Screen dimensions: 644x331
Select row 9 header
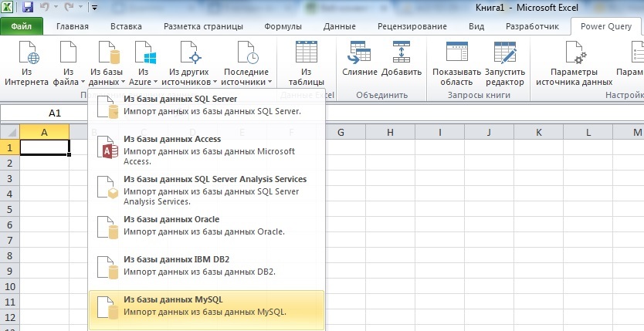click(x=10, y=271)
